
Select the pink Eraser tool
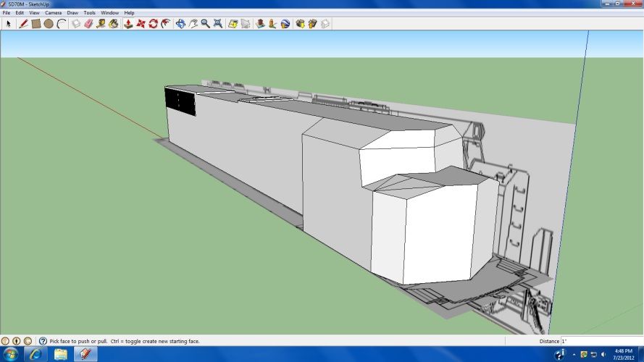tap(88, 24)
